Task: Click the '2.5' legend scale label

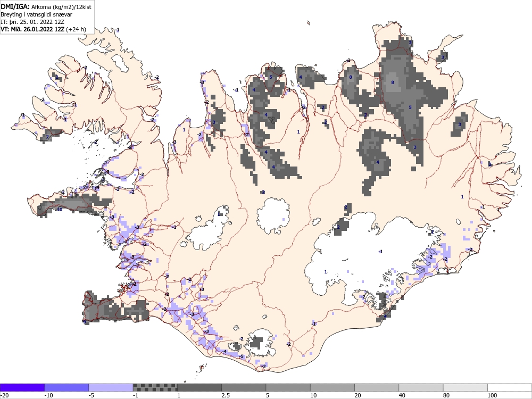Action: (225, 395)
